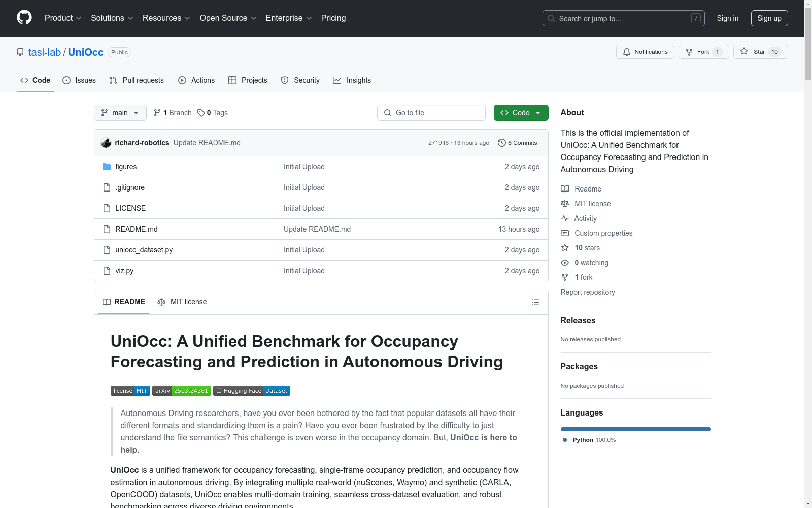The image size is (812, 508).
Task: Switch to the README tab
Action: click(x=124, y=302)
